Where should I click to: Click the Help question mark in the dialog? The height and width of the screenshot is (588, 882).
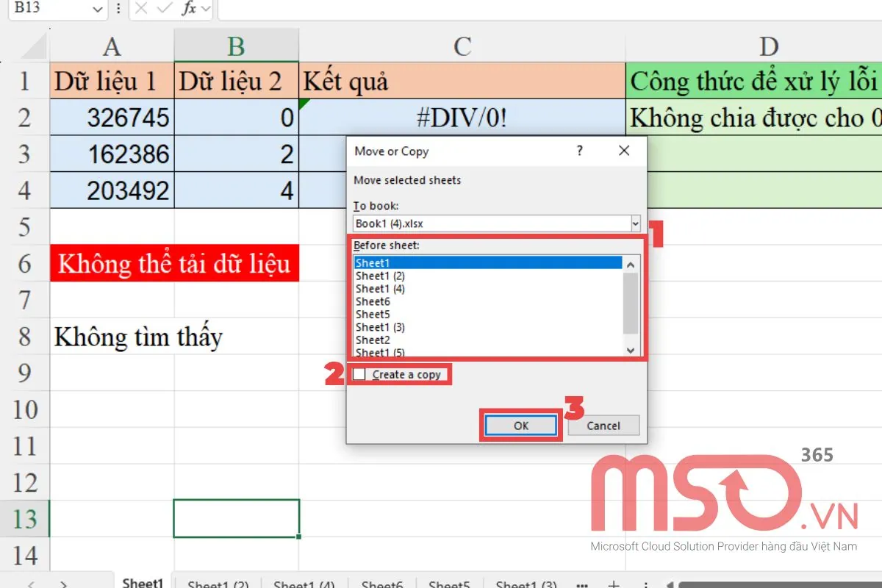(579, 151)
